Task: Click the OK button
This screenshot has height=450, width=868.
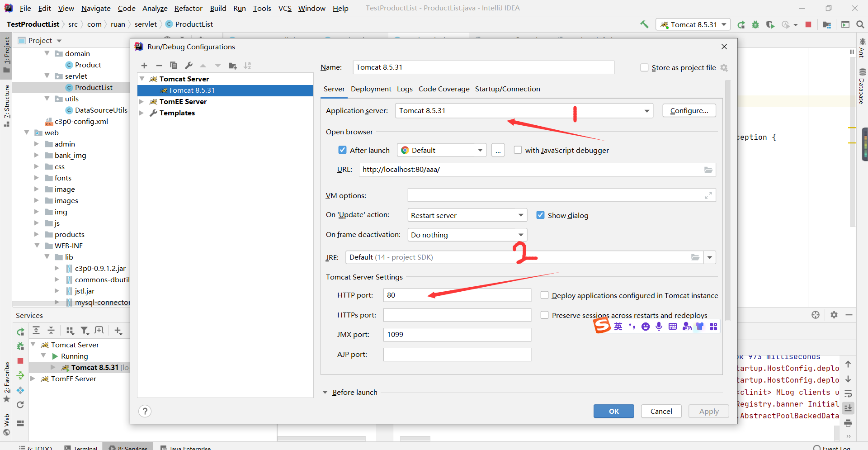Action: (x=613, y=411)
